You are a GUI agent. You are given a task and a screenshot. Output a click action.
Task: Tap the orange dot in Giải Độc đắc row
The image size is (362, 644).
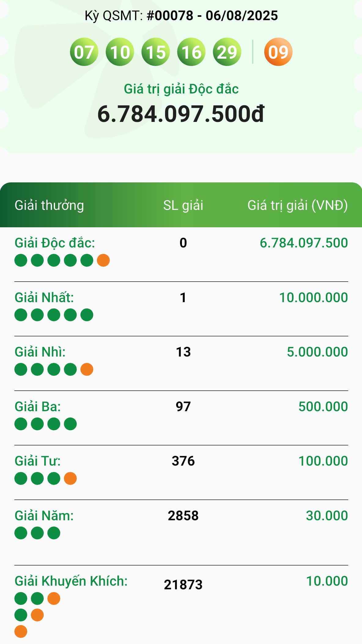coord(103,260)
